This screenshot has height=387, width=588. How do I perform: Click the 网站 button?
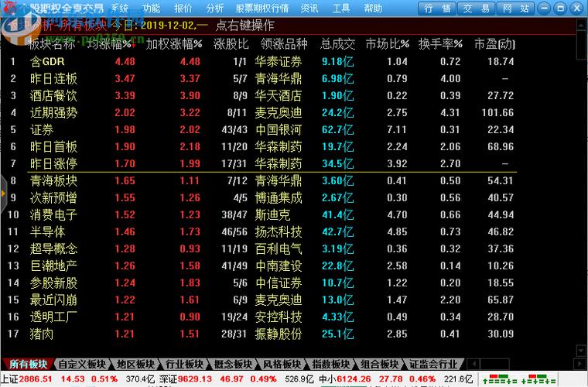[515, 9]
